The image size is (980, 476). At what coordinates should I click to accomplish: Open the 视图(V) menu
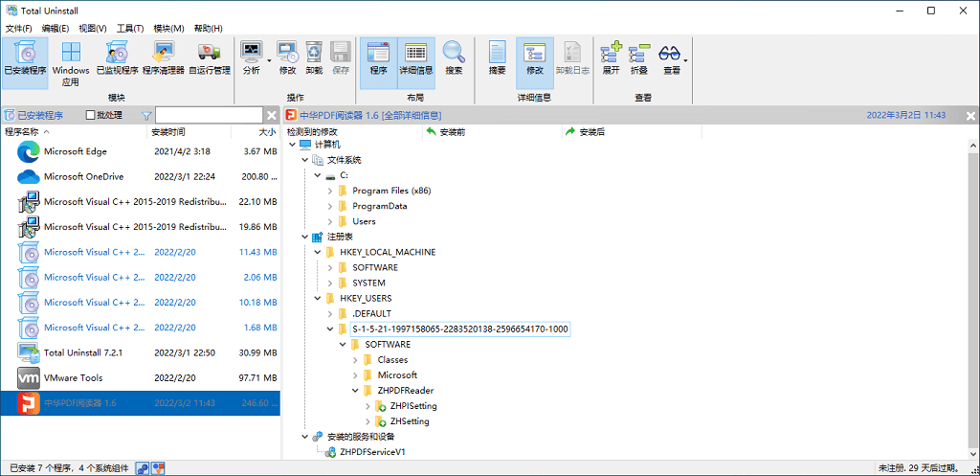(x=93, y=28)
